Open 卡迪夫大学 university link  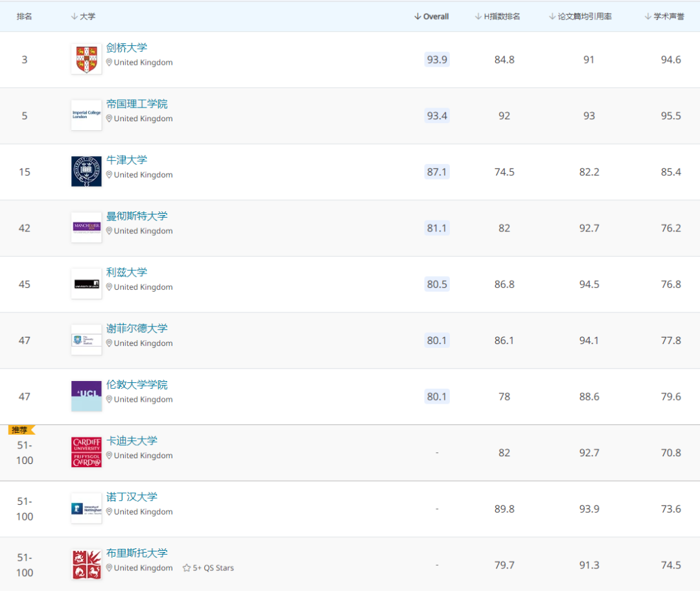click(x=132, y=441)
